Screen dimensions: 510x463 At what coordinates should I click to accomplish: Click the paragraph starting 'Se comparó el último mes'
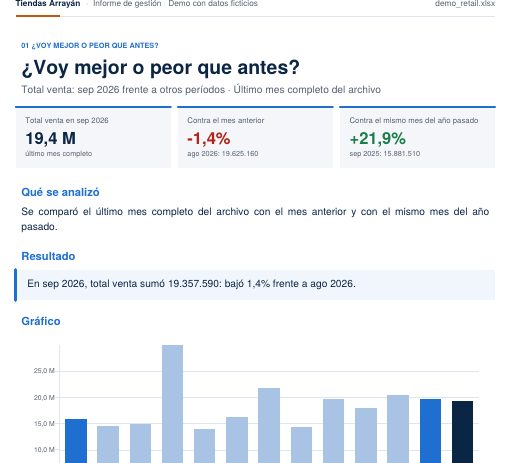pyautogui.click(x=255, y=219)
